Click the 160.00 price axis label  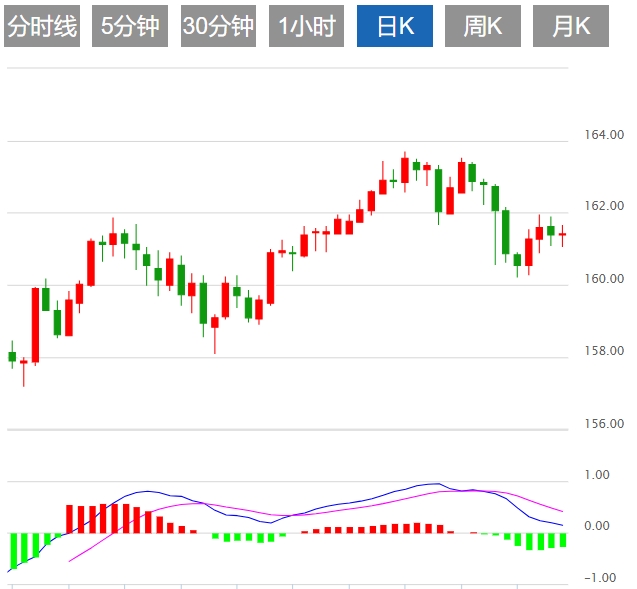coord(602,279)
